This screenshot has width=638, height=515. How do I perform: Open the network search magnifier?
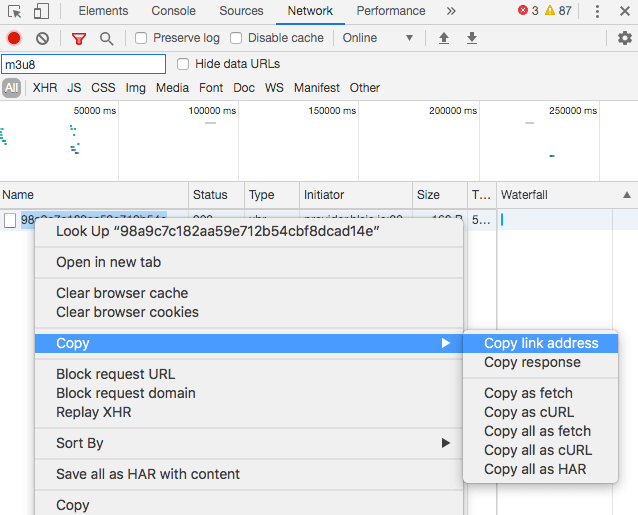coord(106,38)
